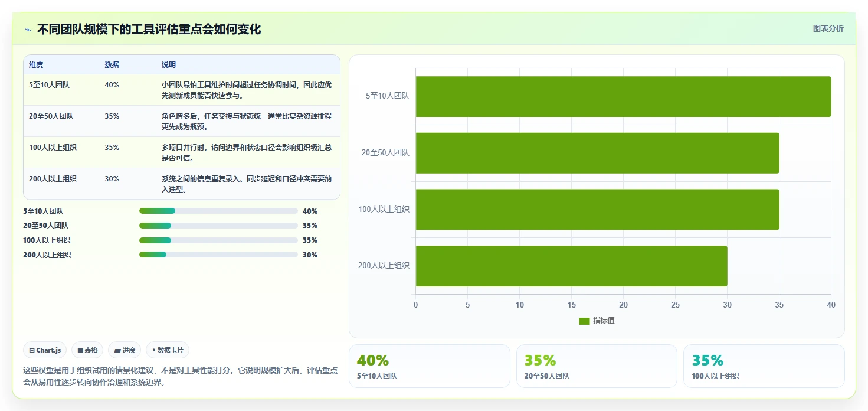868x411 pixels.
Task: Click the description starting 角色增多后
Action: pos(247,121)
